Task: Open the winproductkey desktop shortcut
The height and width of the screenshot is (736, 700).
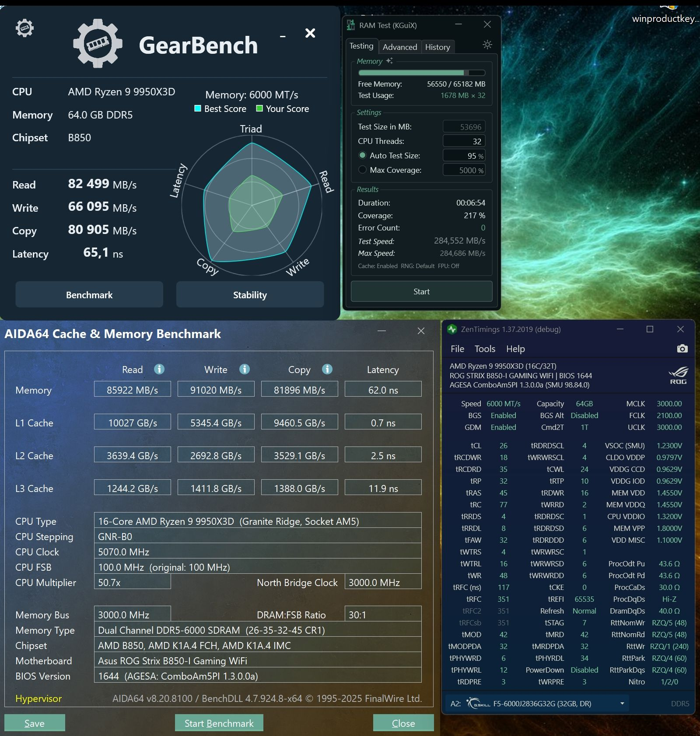Action: point(666,13)
